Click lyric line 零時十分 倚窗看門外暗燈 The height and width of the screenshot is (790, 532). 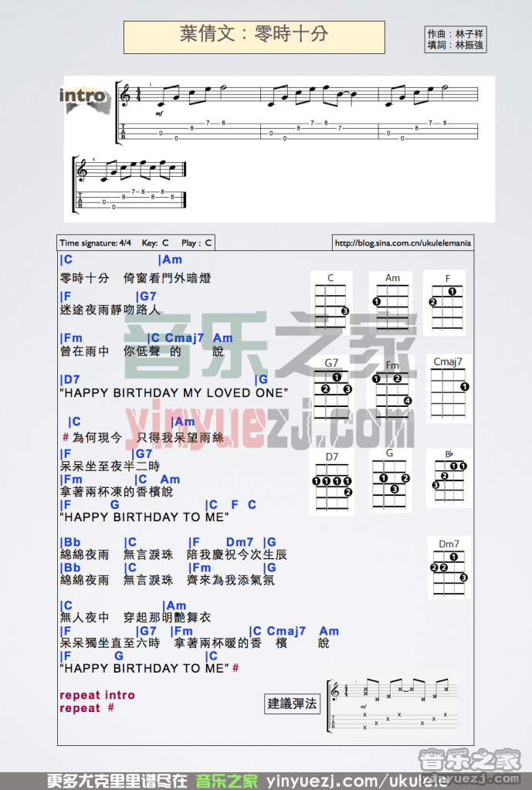[x=135, y=277]
